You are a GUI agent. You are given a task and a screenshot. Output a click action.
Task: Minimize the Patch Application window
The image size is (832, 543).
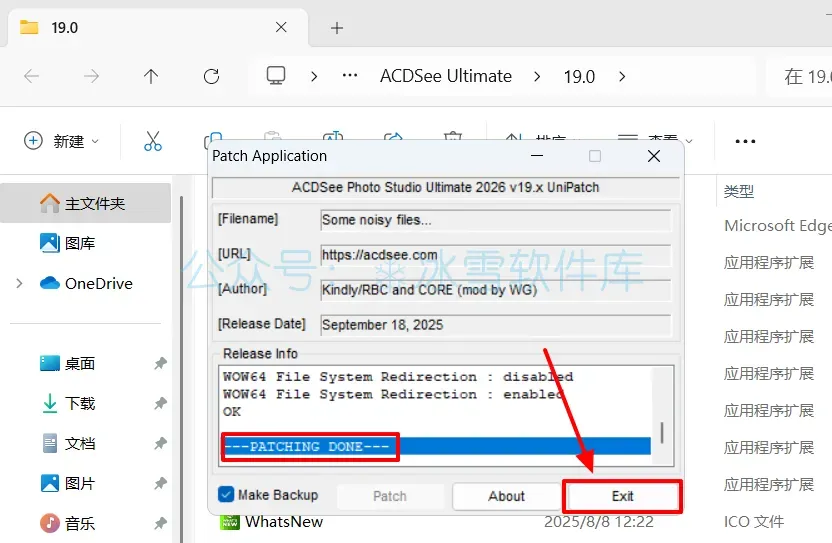(x=537, y=156)
